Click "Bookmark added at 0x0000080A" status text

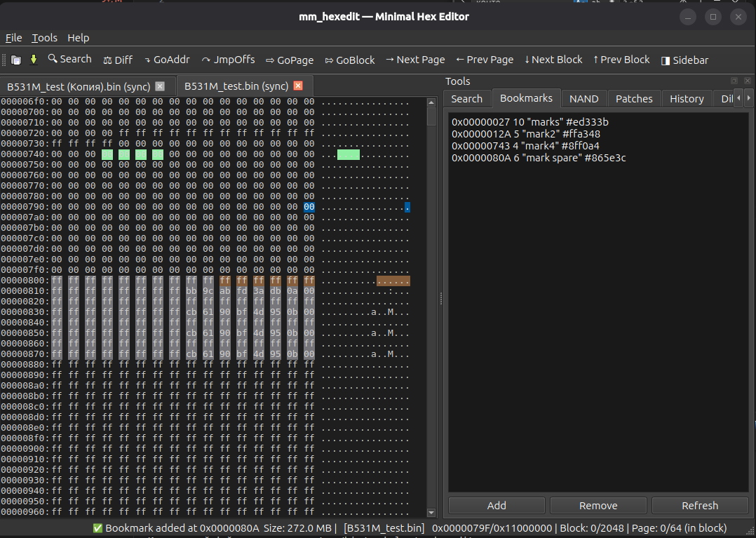[182, 528]
